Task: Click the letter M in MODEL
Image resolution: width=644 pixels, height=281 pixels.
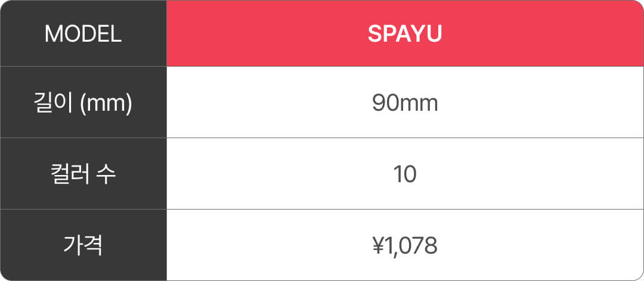Action: pos(52,34)
